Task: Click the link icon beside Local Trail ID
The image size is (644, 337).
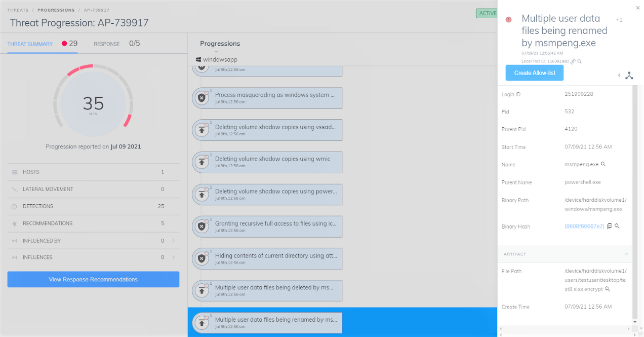Action: 573,61
